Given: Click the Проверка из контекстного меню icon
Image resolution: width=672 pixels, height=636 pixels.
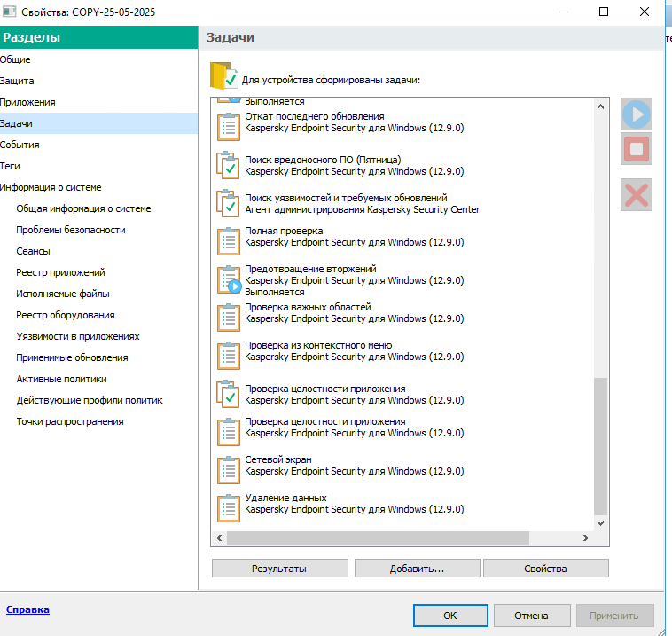Looking at the screenshot, I should [x=229, y=356].
